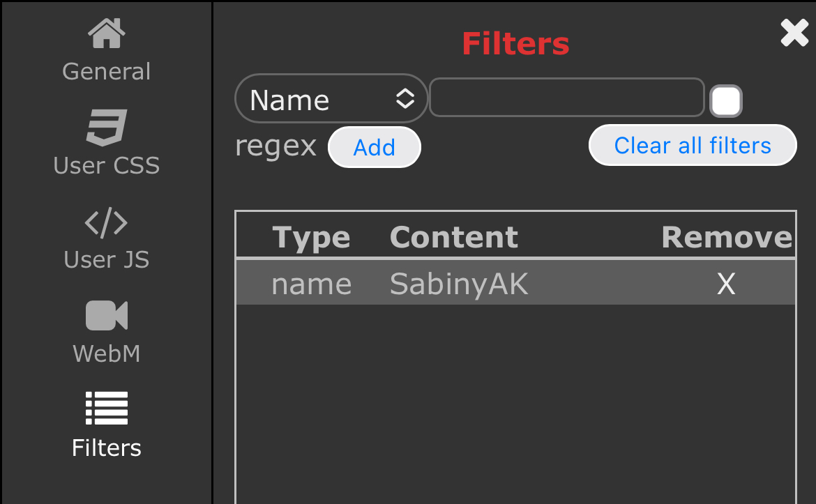Viewport: 816px width, 504px height.
Task: Open the User JS code brackets icon
Action: [106, 222]
